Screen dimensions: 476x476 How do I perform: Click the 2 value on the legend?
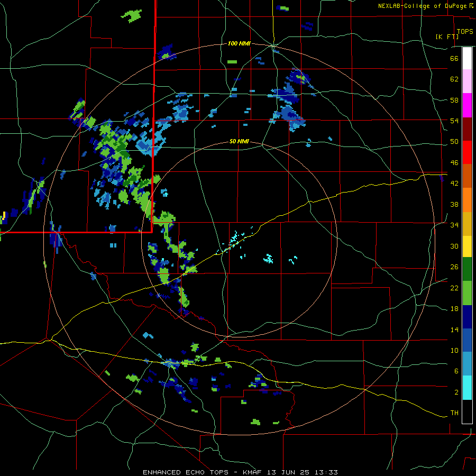456,392
